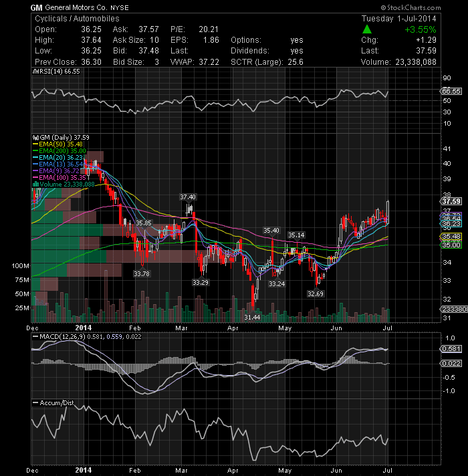Image resolution: width=468 pixels, height=476 pixels.
Task: Click the SCTR (Large) 25.6 value
Action: point(296,62)
